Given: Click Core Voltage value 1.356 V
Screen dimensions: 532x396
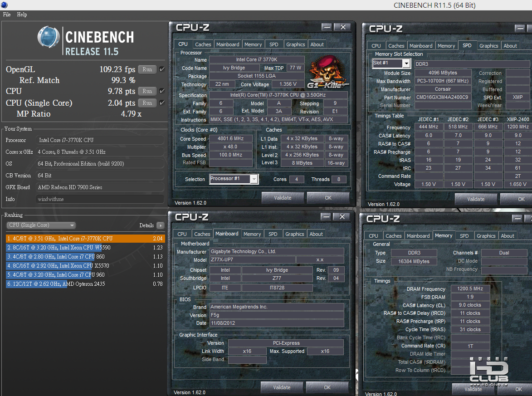Looking at the screenshot, I should 288,84.
